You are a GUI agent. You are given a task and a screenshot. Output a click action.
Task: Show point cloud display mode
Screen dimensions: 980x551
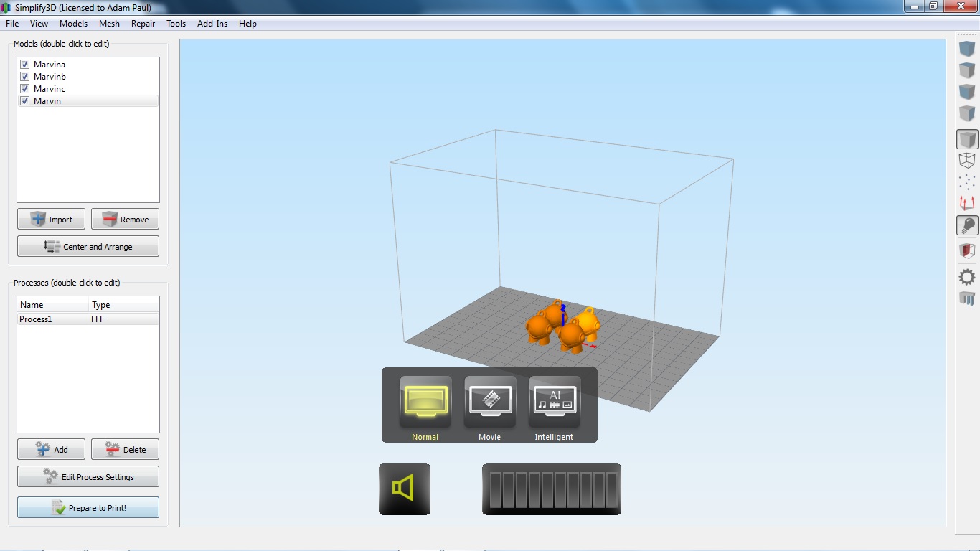(967, 182)
